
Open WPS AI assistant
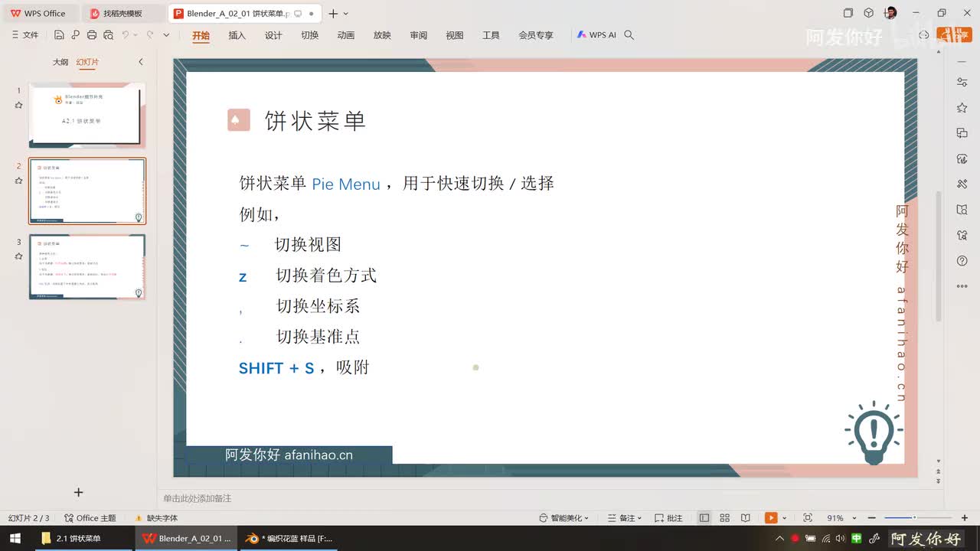(x=596, y=35)
